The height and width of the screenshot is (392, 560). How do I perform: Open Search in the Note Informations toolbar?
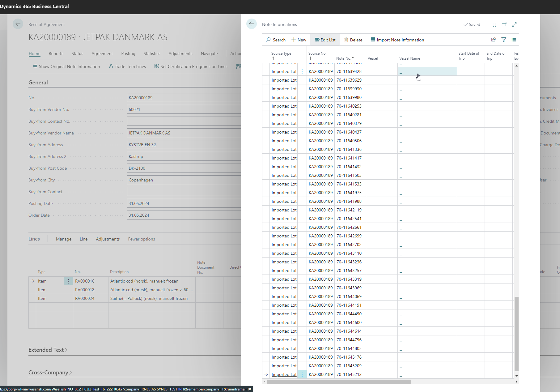pos(275,40)
